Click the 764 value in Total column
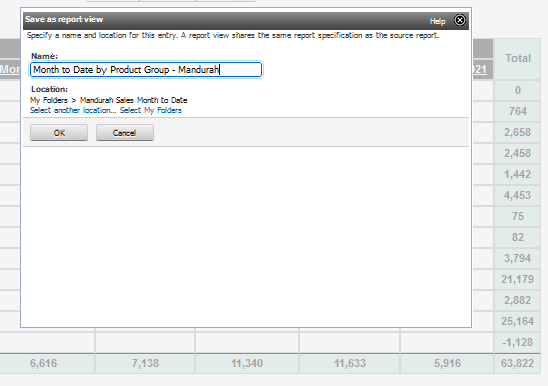548x386 pixels. point(518,112)
